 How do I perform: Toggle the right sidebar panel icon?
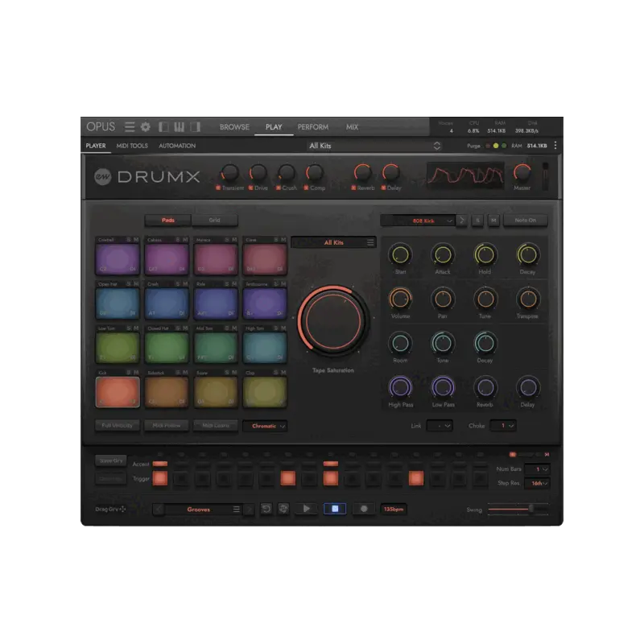tap(196, 127)
